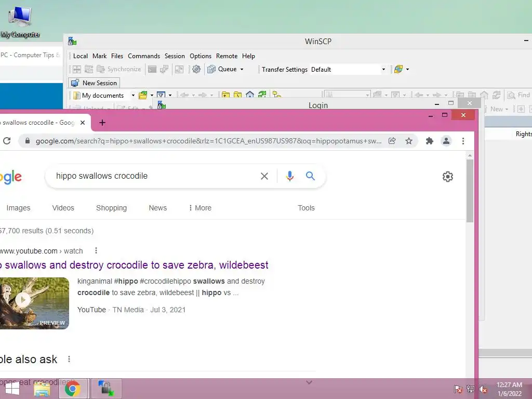The height and width of the screenshot is (399, 532).
Task: Open Windows Start button
Action: click(x=12, y=389)
